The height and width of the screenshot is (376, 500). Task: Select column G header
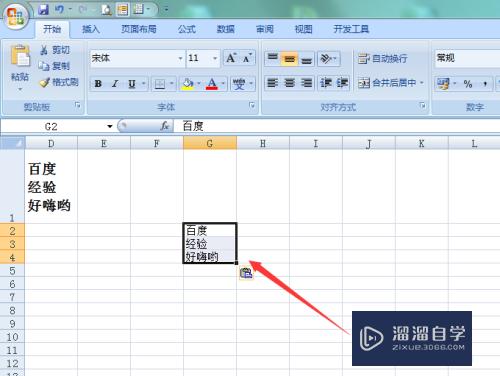[x=210, y=143]
